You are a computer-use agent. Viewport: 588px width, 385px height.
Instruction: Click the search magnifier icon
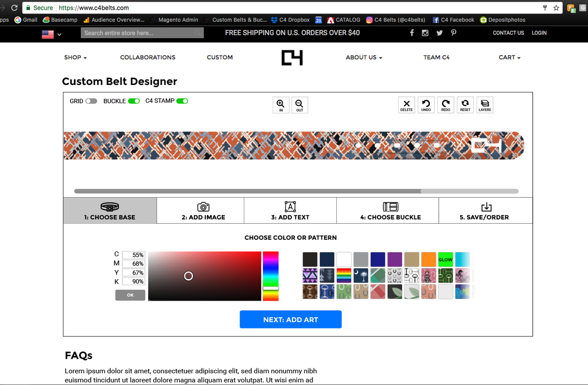(x=198, y=33)
